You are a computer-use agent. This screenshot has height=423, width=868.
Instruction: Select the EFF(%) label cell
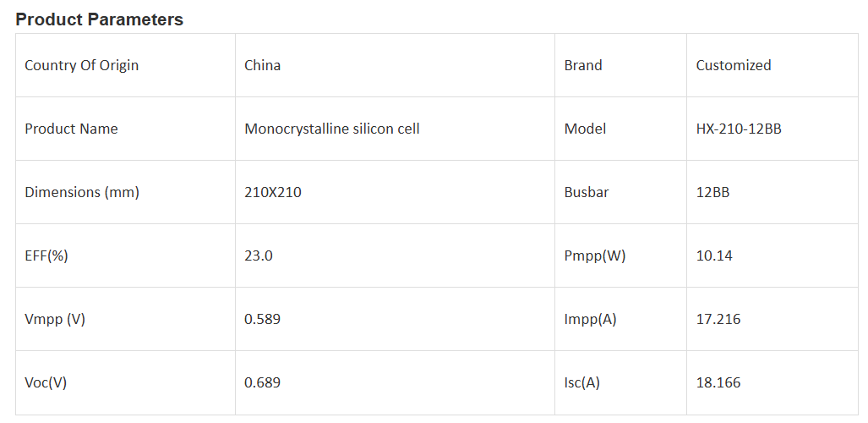(x=46, y=255)
